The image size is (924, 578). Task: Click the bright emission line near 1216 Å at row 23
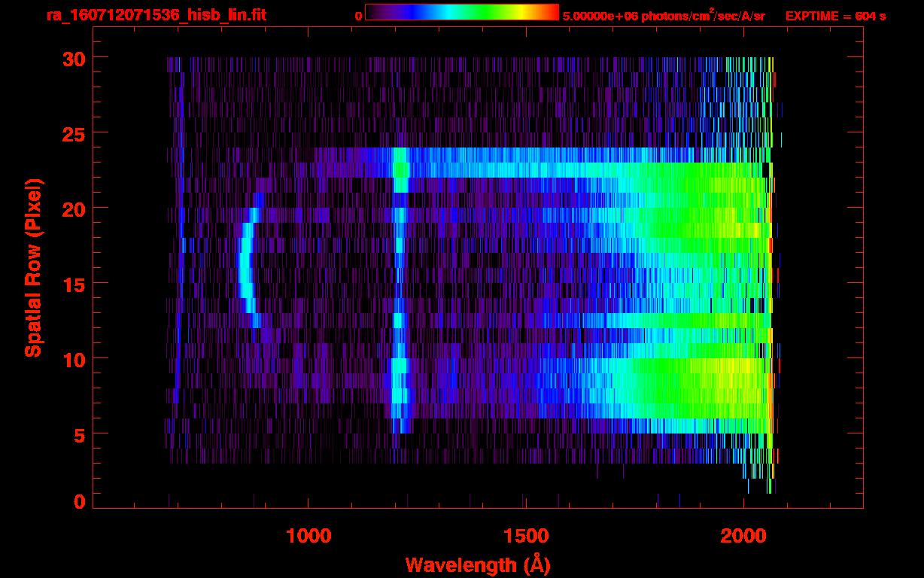[x=400, y=170]
